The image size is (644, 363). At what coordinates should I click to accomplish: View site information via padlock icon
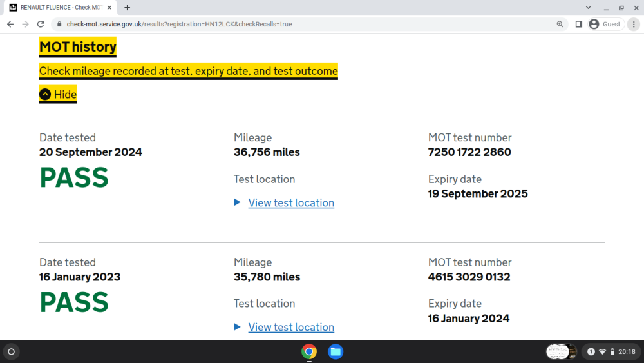[59, 25]
